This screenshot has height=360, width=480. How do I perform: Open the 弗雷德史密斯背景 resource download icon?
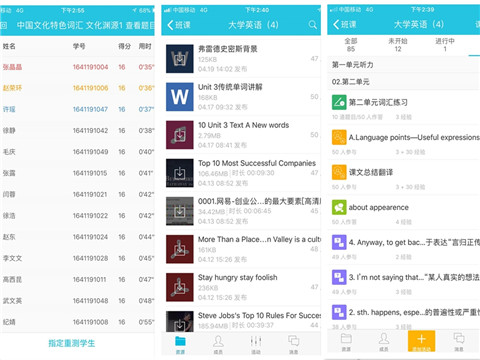click(180, 59)
